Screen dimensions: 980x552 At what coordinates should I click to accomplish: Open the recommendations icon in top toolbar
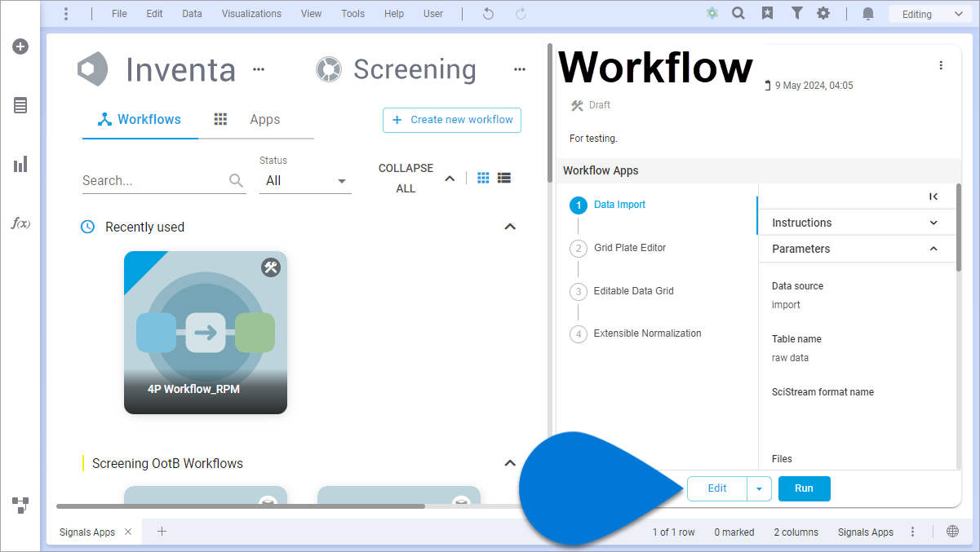coord(712,14)
